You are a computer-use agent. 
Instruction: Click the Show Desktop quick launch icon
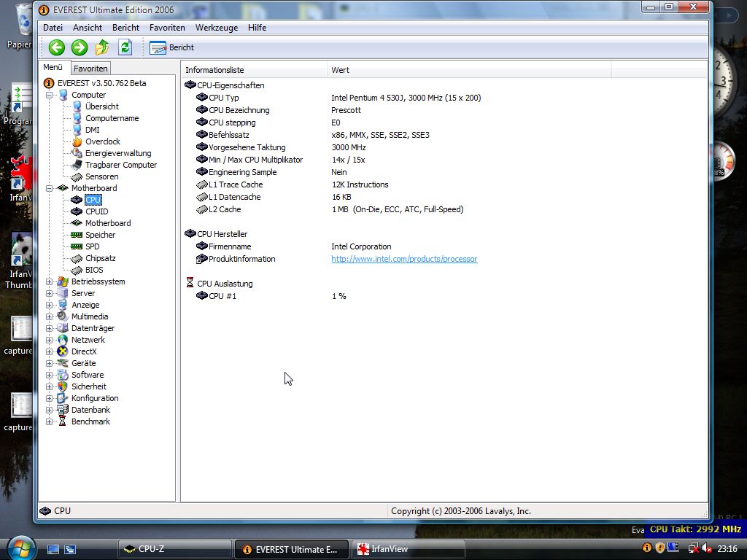point(53,550)
